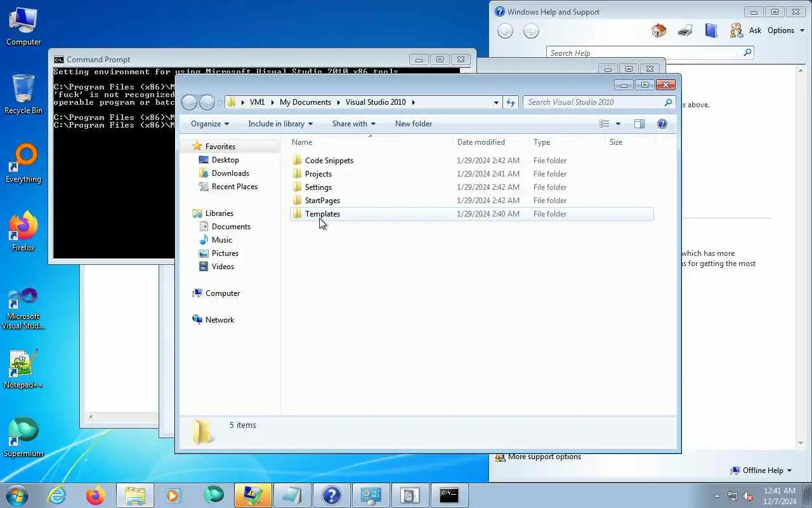Select the Computer desktop icon
This screenshot has height=508, width=812.
click(x=23, y=27)
